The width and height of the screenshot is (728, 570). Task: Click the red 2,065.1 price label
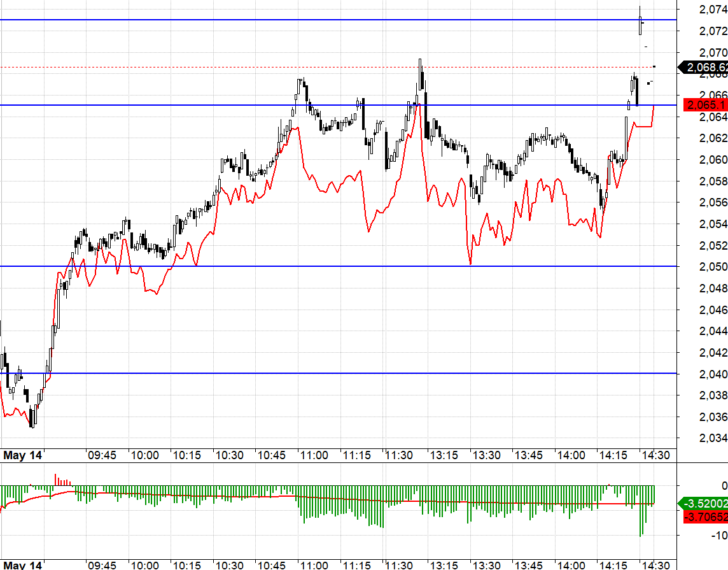coord(706,105)
